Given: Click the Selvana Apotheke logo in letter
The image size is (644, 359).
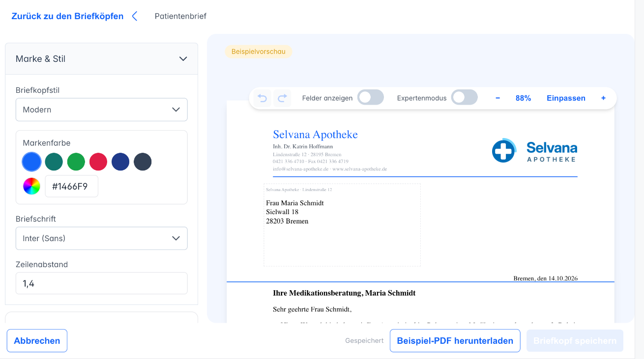Looking at the screenshot, I should pos(534,150).
